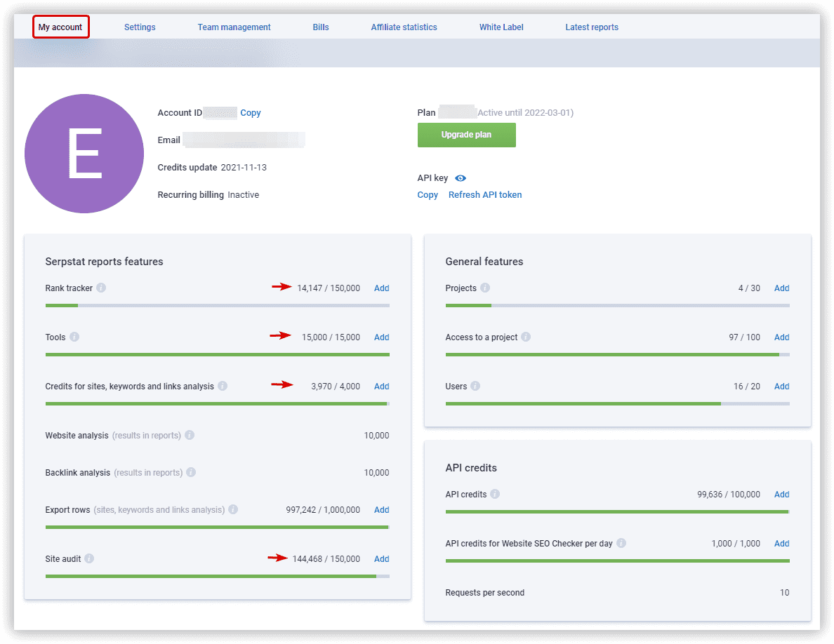Click the info icon next to Projects
This screenshot has height=644, width=834.
pyautogui.click(x=485, y=288)
